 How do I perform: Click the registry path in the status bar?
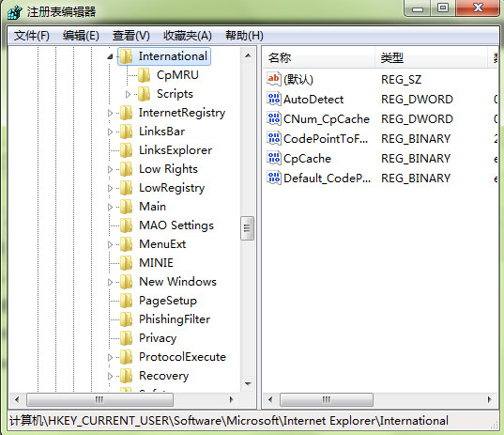coord(229,421)
